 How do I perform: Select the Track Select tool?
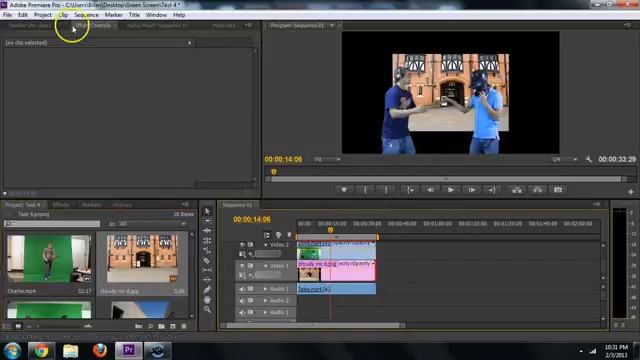tap(207, 221)
